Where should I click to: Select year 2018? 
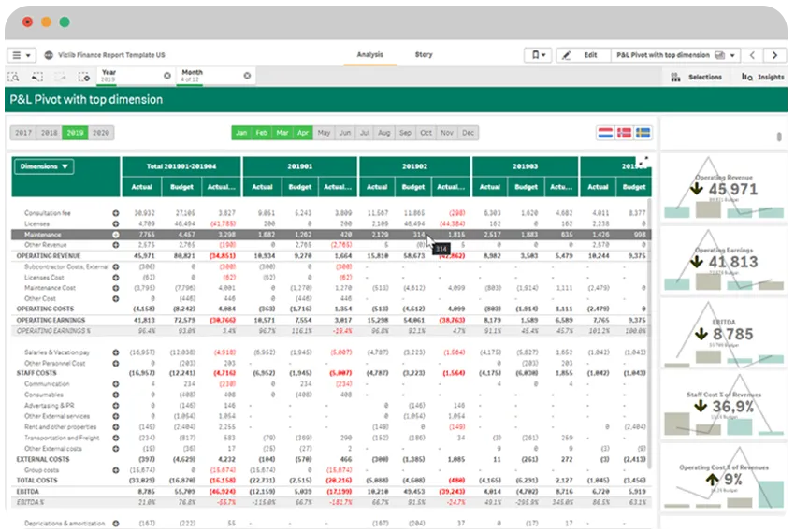[x=50, y=134]
